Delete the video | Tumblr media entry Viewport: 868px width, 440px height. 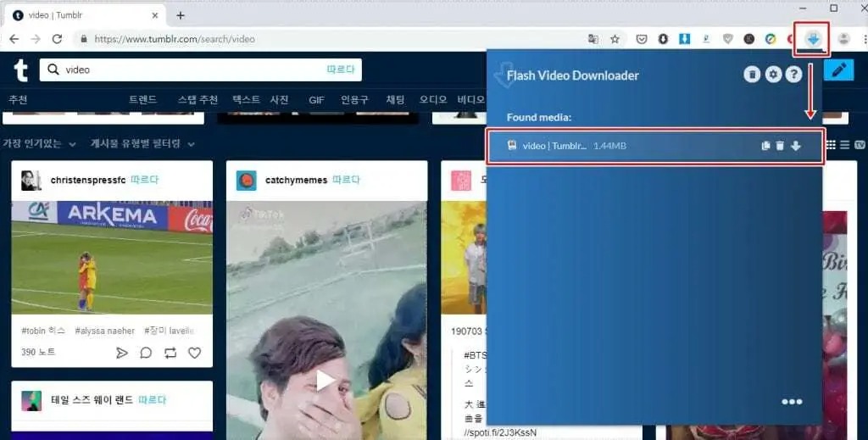780,146
